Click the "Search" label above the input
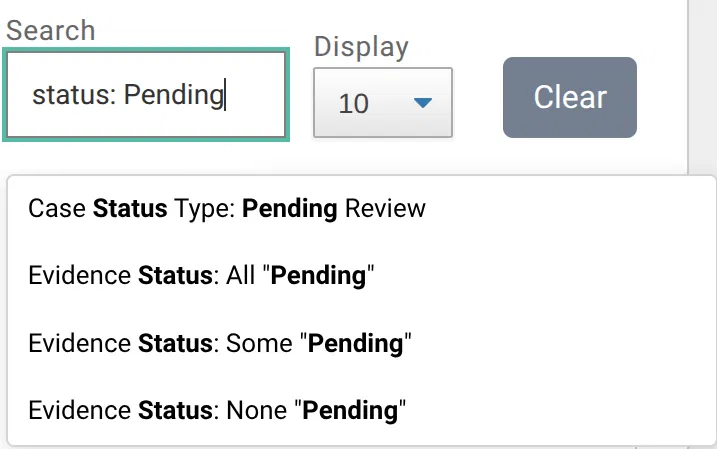 click(x=51, y=31)
